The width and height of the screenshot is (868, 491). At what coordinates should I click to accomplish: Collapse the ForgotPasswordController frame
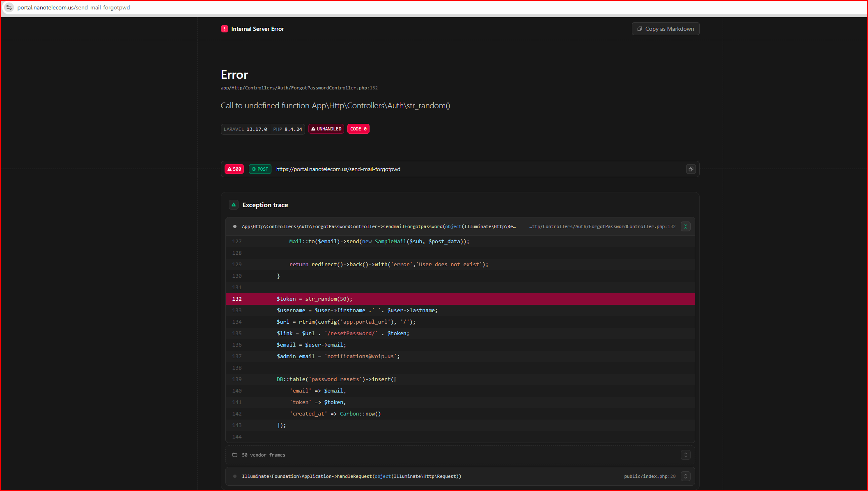click(x=685, y=226)
